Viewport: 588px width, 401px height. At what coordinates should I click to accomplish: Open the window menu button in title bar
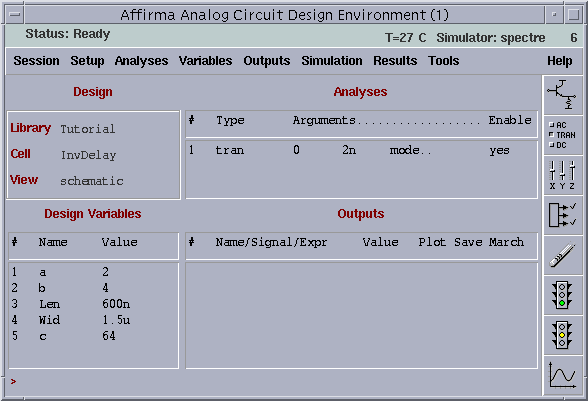click(x=15, y=15)
